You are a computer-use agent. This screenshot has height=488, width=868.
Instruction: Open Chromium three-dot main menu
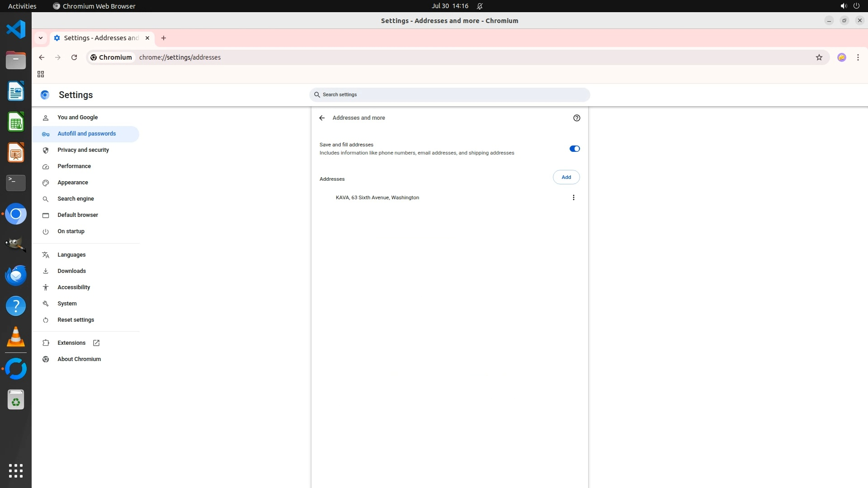pos(858,57)
